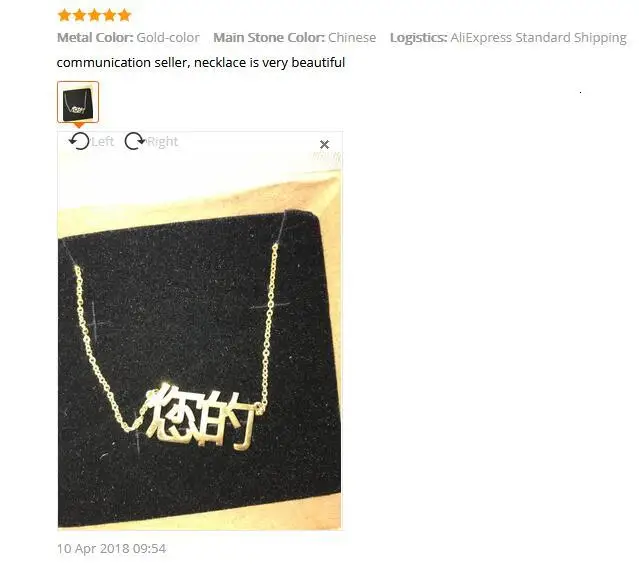Viewport: 639px width, 568px height.
Task: Select the 'Chinese' main stone color value
Action: pos(352,37)
